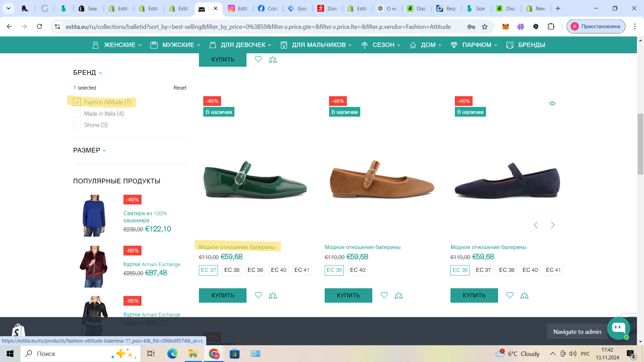This screenshot has width=644, height=362.
Task: Tick the Shone brand checkbox
Action: point(77,125)
